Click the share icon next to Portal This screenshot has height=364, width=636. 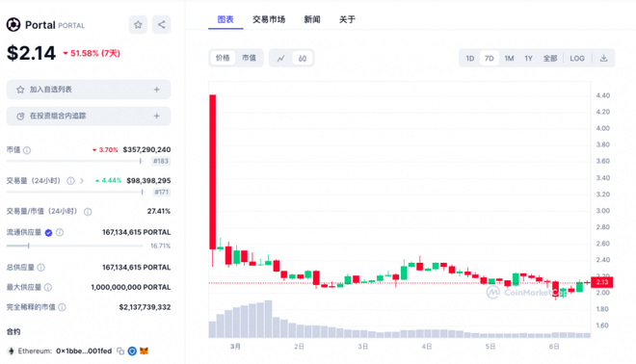pyautogui.click(x=162, y=25)
